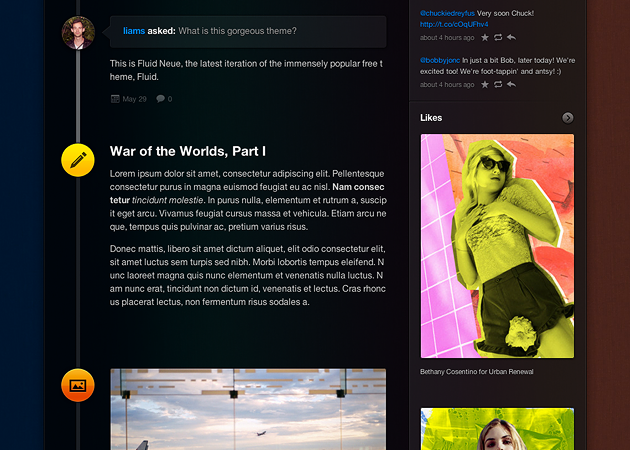Open the Bethany Cosentino liked image
The height and width of the screenshot is (450, 630).
tap(497, 246)
